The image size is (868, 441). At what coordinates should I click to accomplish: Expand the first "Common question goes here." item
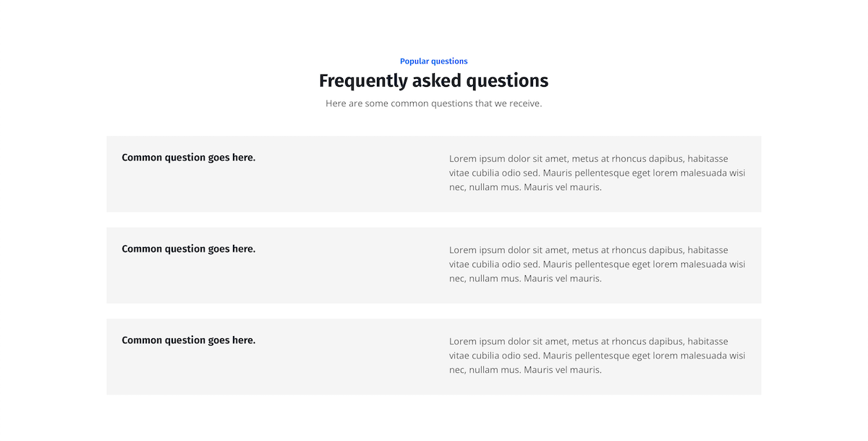(188, 158)
